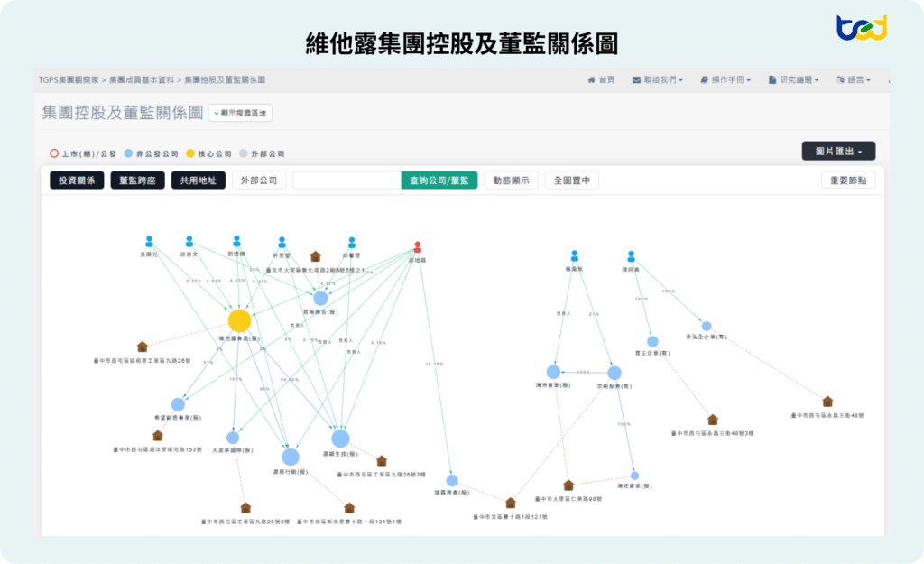Toggle the 共用地址 filter button
924x564 pixels.
tap(198, 180)
